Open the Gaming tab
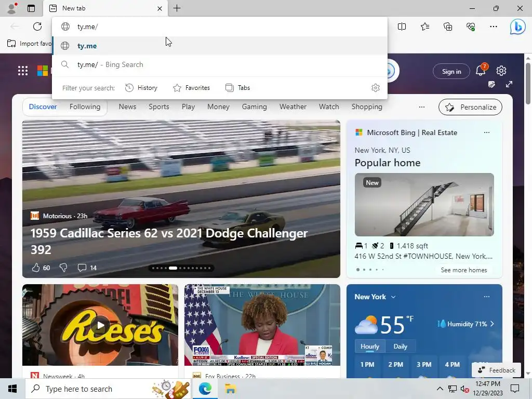Screen dimensions: 532x399 click(255, 107)
